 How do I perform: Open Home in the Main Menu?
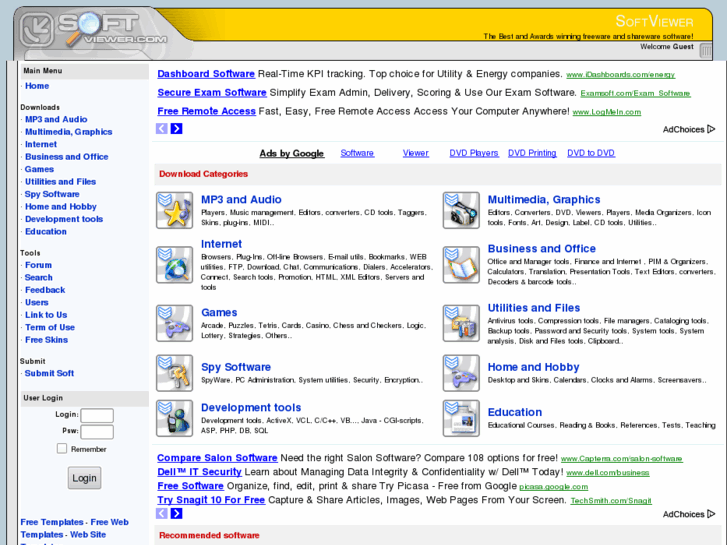(x=37, y=86)
